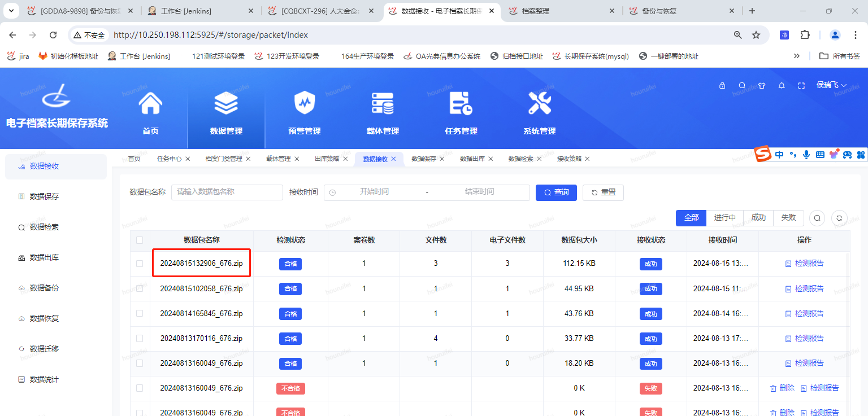Open 检测报告 for 20240815102058_676.zip
This screenshot has width=868, height=416.
(x=804, y=288)
